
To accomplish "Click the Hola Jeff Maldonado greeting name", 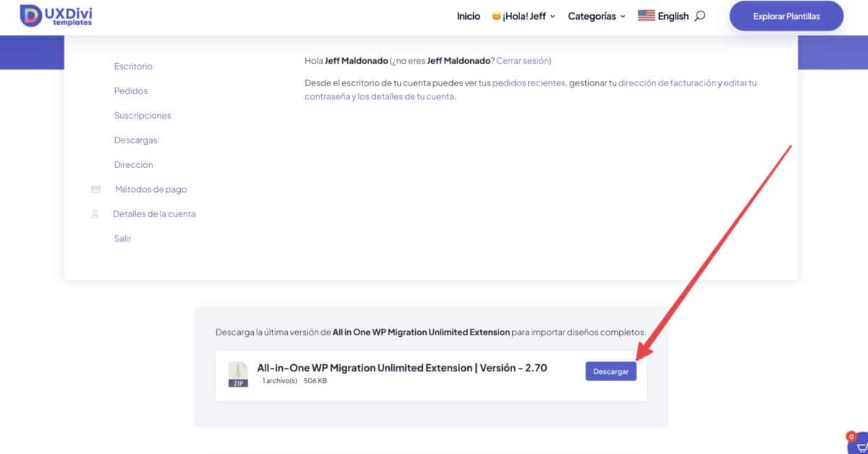I will (x=357, y=61).
